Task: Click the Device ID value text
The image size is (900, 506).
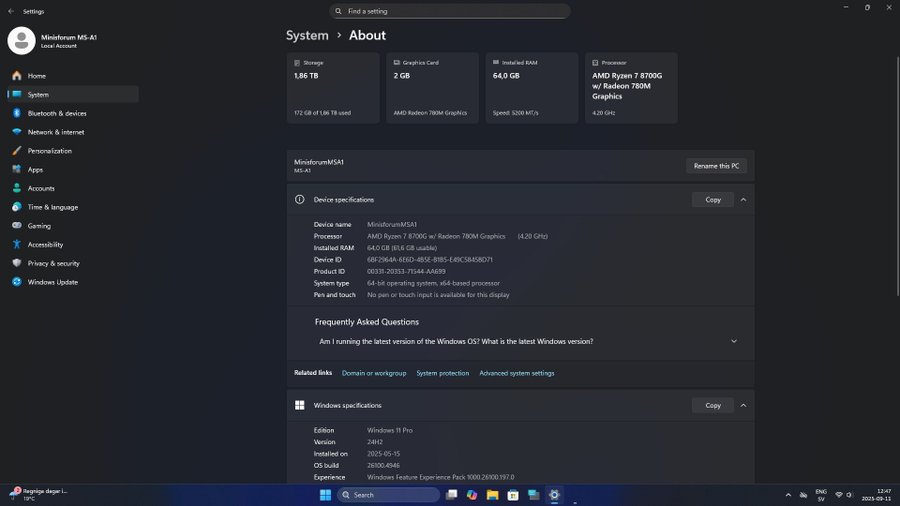Action: pos(429,259)
